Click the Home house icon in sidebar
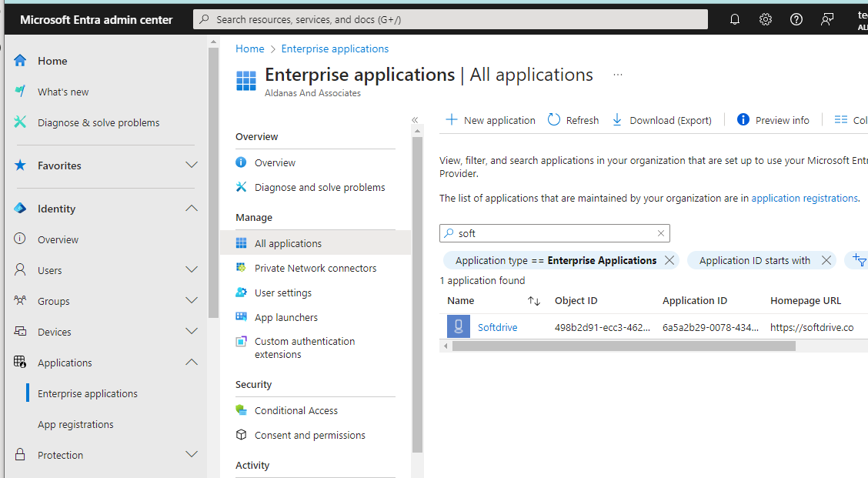The height and width of the screenshot is (478, 868). [20, 60]
